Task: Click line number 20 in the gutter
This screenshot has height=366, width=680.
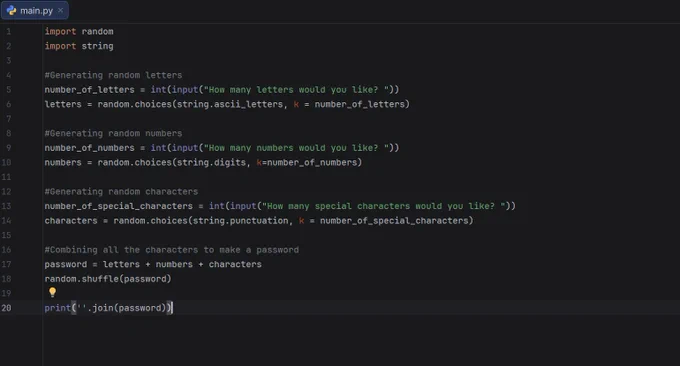Action: click(x=7, y=308)
